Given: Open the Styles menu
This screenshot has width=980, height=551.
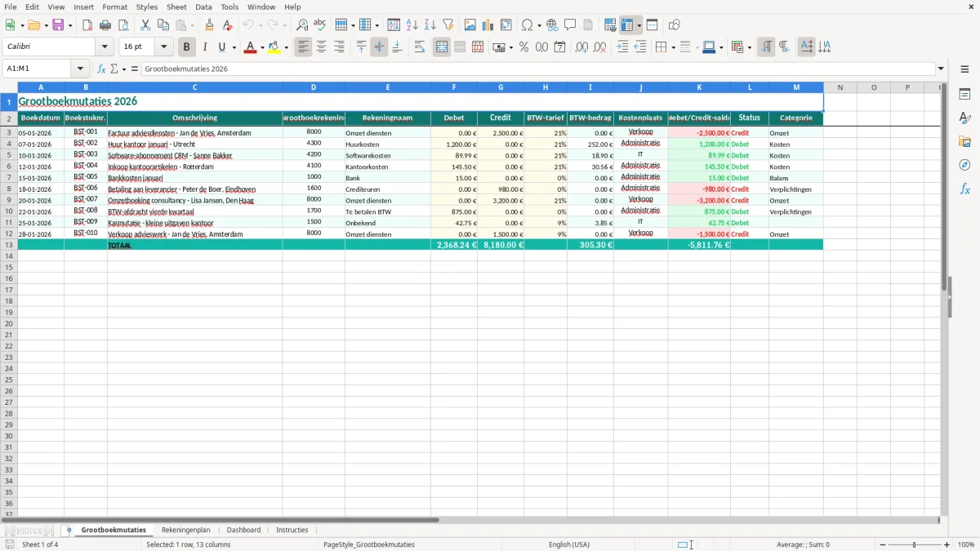Looking at the screenshot, I should click(147, 7).
